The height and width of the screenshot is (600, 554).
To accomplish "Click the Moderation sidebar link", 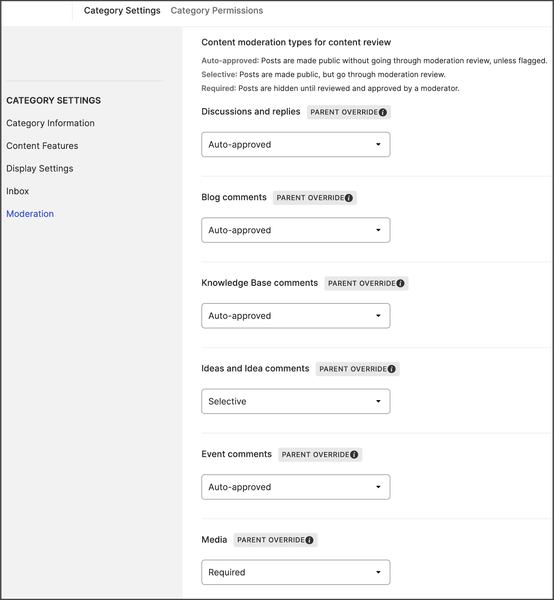I will click(x=30, y=214).
